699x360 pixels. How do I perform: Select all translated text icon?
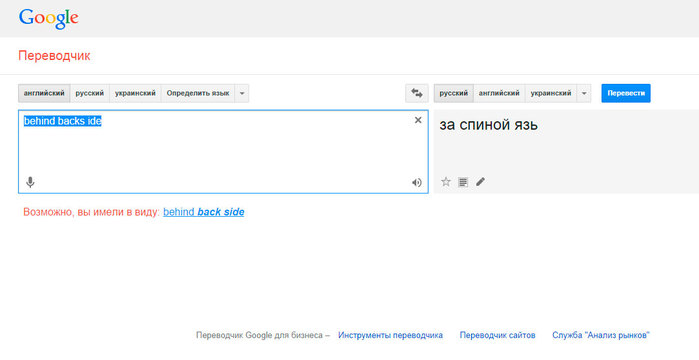(x=463, y=182)
